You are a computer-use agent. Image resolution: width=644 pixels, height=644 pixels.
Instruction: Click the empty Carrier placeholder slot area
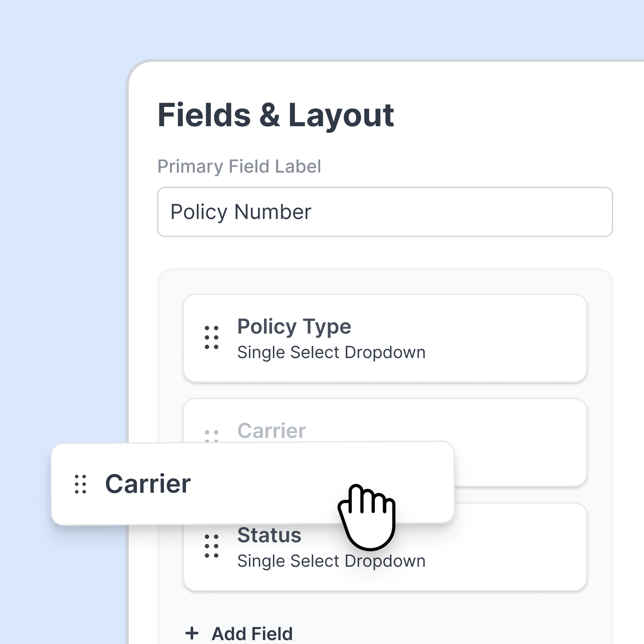tap(519, 442)
